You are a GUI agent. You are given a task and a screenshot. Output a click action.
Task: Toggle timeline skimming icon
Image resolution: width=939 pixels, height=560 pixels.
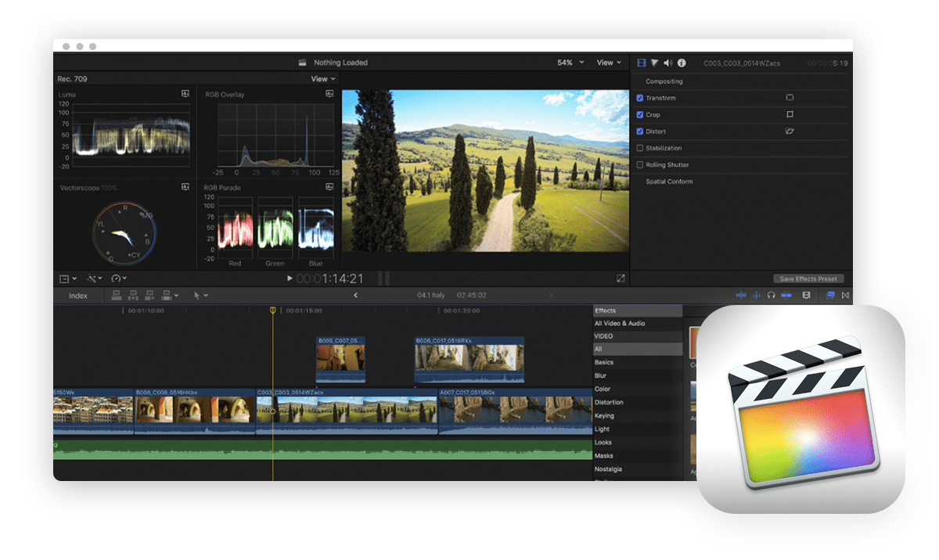741,295
